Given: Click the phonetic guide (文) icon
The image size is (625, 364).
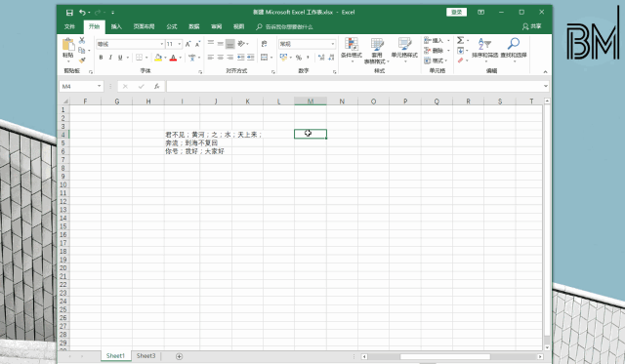Looking at the screenshot, I should pos(192,58).
